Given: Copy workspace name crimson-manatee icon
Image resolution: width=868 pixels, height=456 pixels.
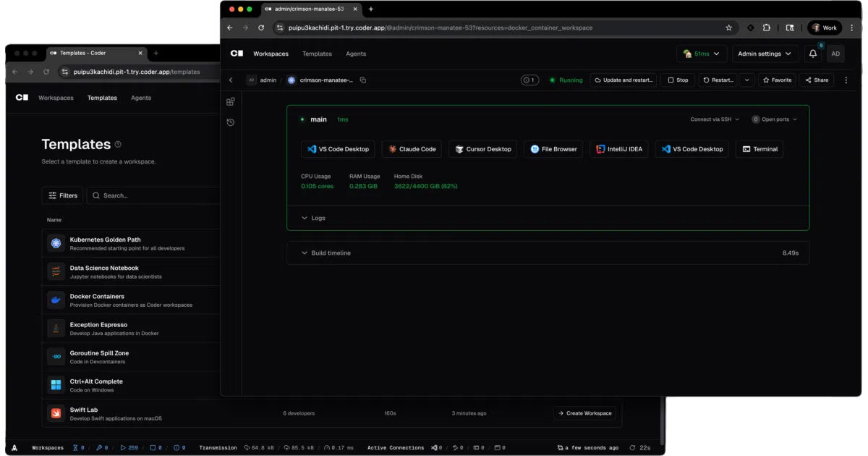Looking at the screenshot, I should pos(363,80).
